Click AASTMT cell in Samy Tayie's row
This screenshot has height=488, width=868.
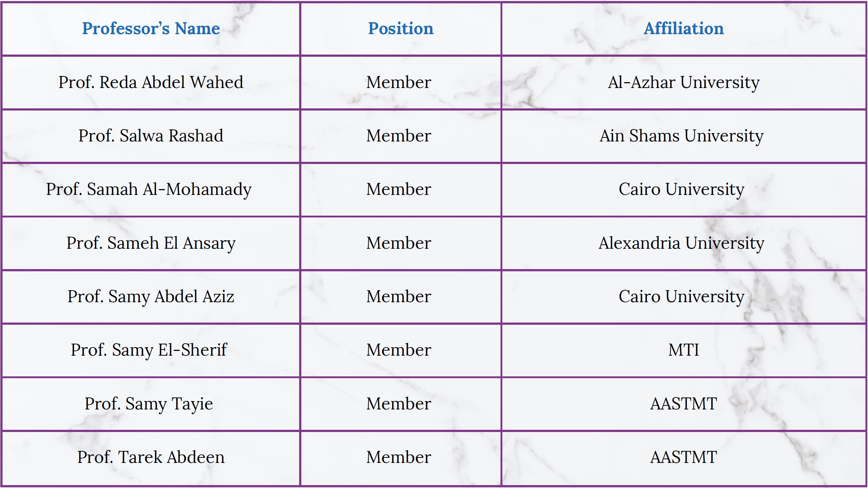(x=684, y=404)
